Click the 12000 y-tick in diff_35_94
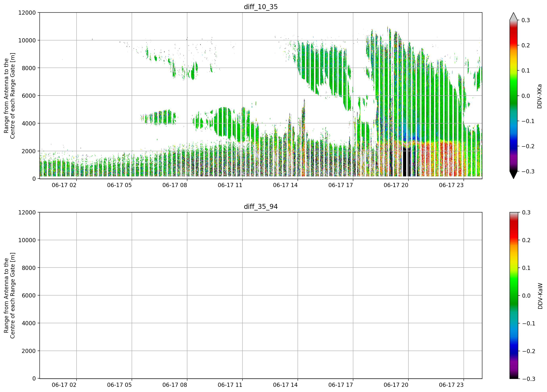 27,212
